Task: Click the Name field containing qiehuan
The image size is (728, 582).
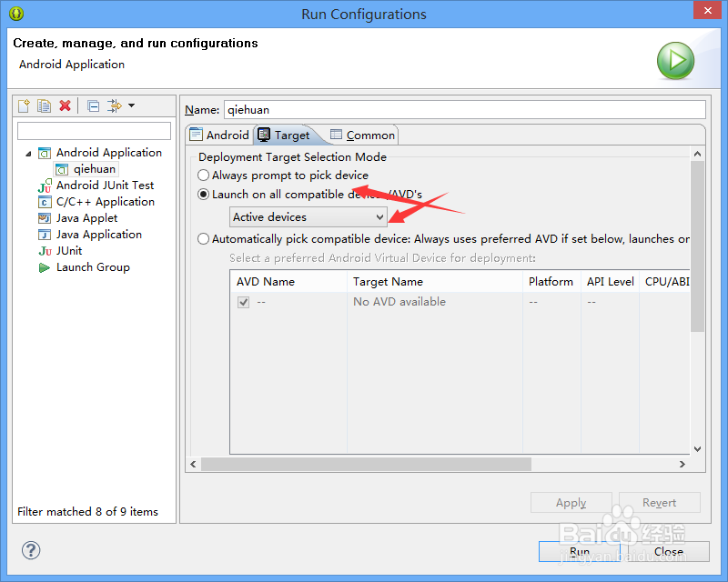Action: click(465, 109)
